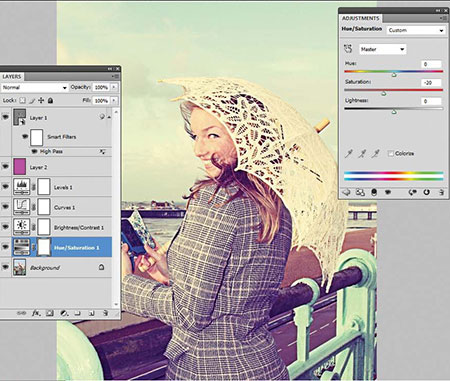Toggle adjustment layer visibility in Adjustments panel

pos(388,192)
